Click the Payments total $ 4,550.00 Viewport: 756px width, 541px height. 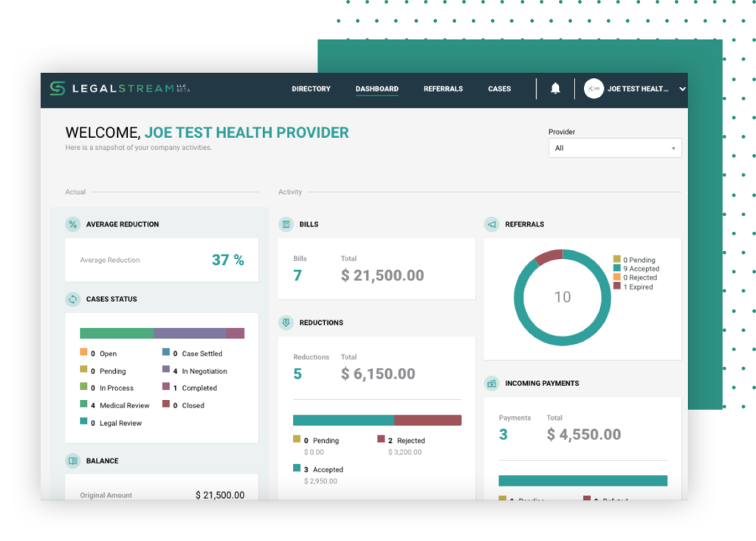pos(584,435)
